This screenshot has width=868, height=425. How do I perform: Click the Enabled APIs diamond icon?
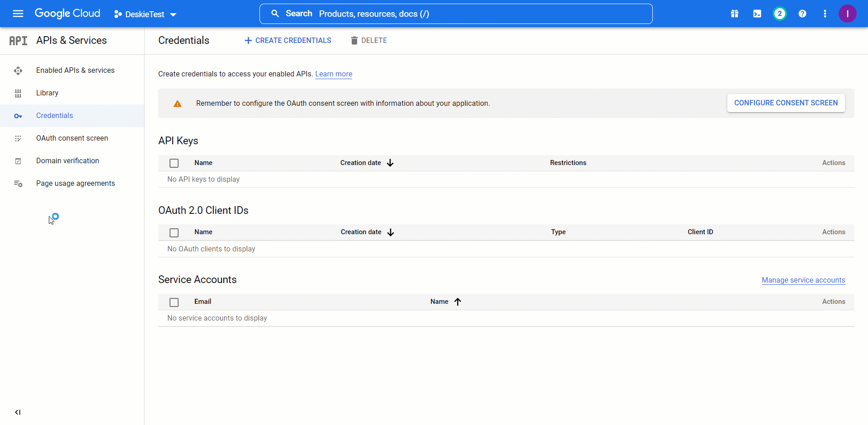tap(18, 71)
